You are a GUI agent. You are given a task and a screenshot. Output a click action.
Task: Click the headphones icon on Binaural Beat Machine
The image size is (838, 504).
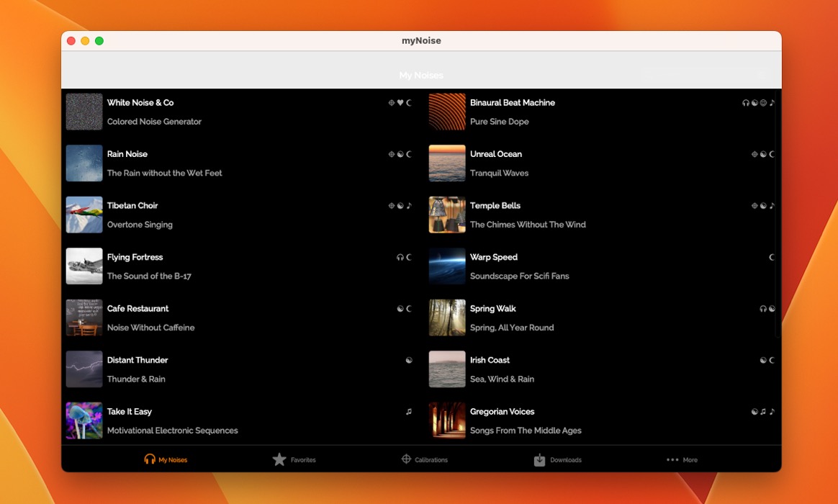[746, 103]
